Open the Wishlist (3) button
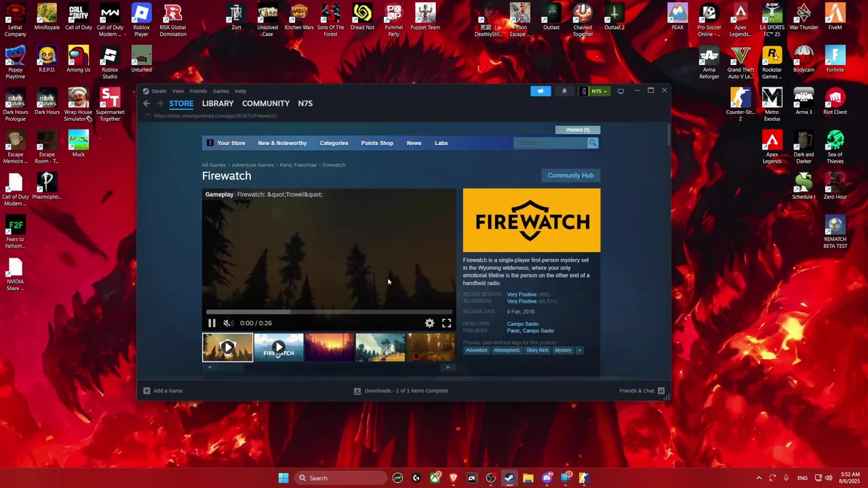Screen dimensions: 868x488 click(x=578, y=129)
